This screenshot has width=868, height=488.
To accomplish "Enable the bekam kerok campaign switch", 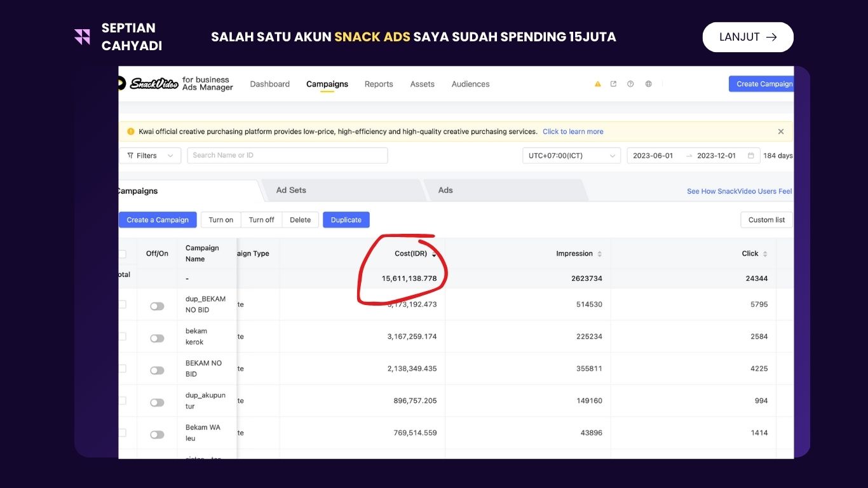I will click(x=157, y=338).
